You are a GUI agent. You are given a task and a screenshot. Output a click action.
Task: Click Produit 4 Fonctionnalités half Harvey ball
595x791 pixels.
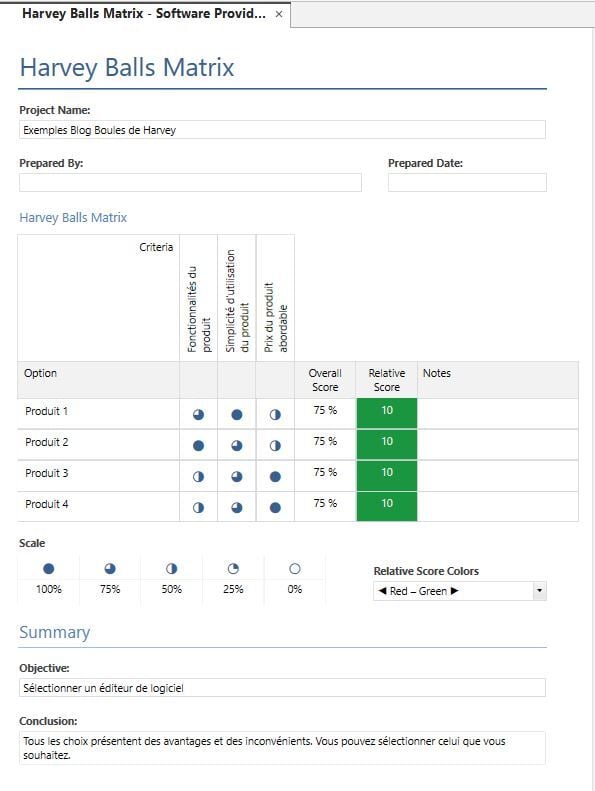[x=198, y=508]
